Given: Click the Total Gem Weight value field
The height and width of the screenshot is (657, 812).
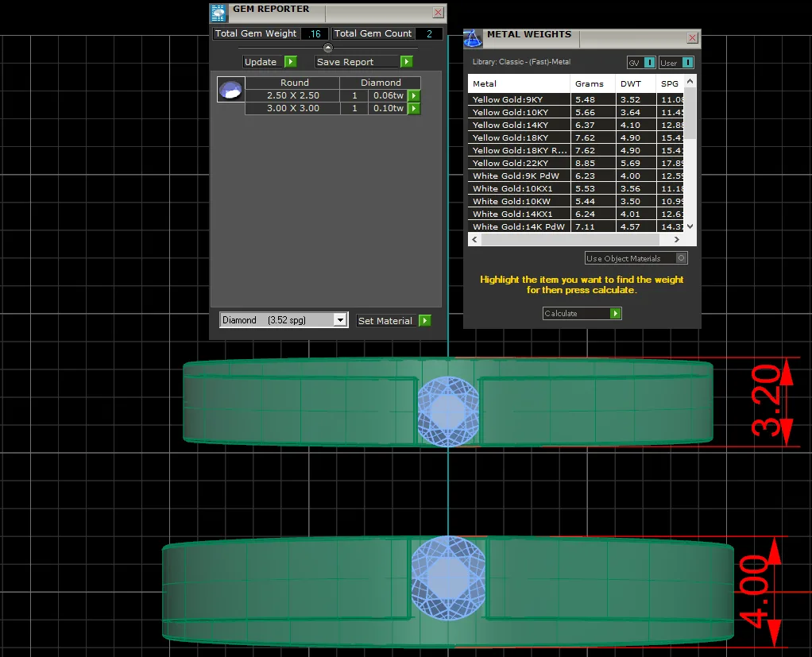Looking at the screenshot, I should (x=315, y=33).
